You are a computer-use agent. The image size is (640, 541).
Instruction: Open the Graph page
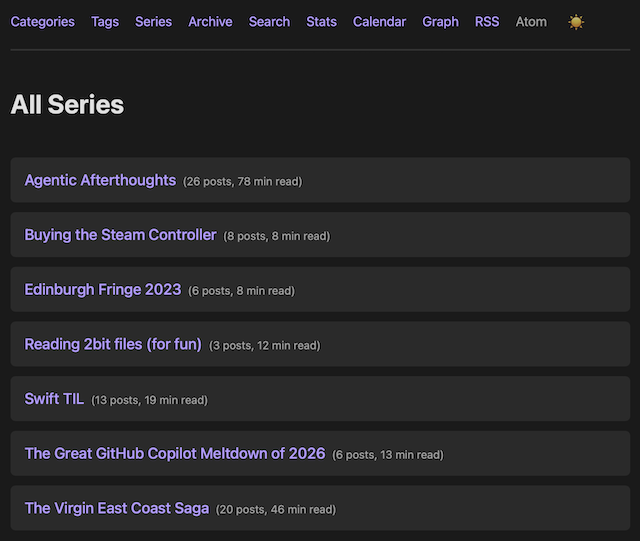coord(440,22)
